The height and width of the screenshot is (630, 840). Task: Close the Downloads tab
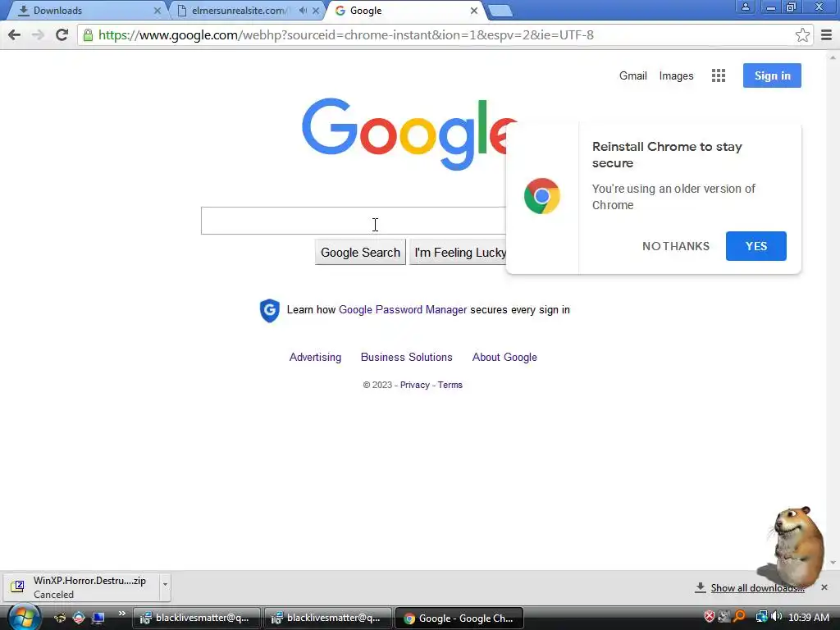(157, 11)
